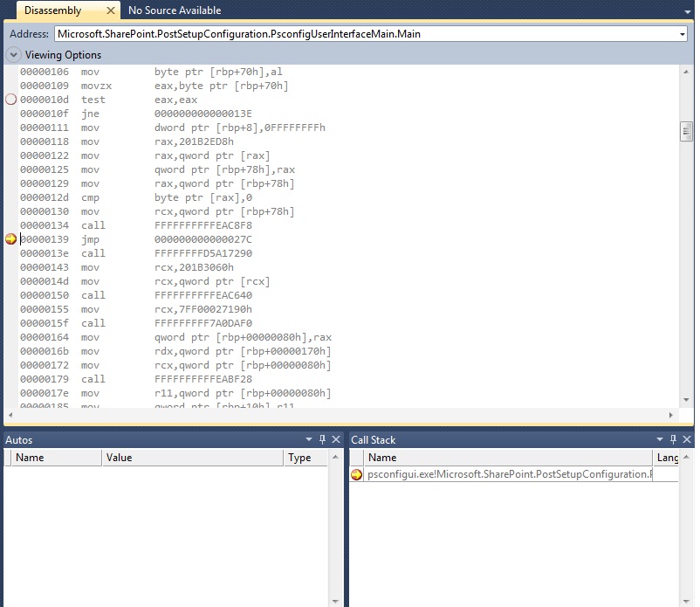
Task: Click call target FFFFFFFF7A0DAF0
Action: (203, 323)
